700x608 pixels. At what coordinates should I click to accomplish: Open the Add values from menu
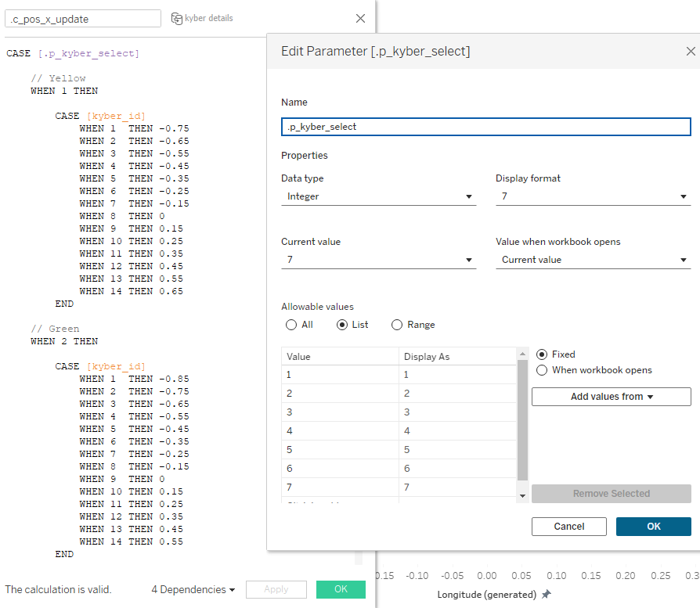pos(612,397)
